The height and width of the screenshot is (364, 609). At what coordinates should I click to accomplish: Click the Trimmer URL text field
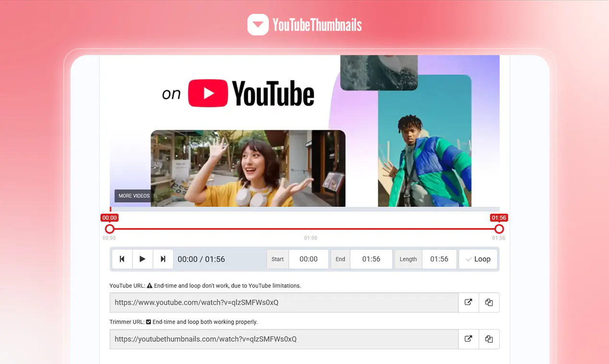coord(284,339)
